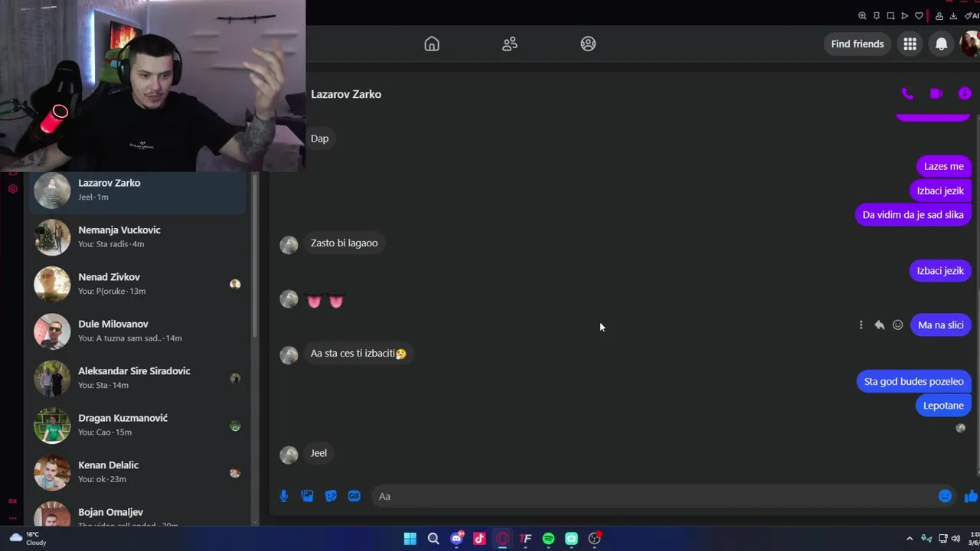The width and height of the screenshot is (980, 551).
Task: Click the 'Da vidim da je sad slika' message
Action: [x=913, y=215]
